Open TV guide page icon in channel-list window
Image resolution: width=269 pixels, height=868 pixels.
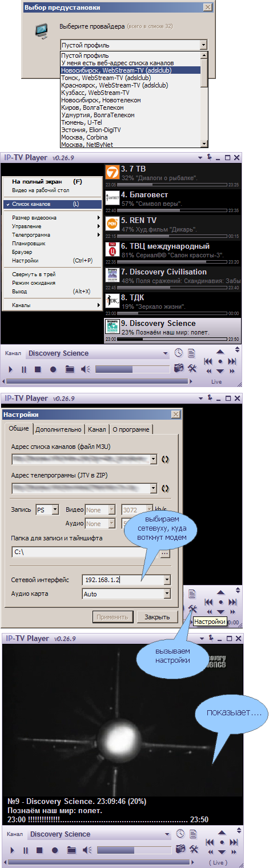coord(192,353)
